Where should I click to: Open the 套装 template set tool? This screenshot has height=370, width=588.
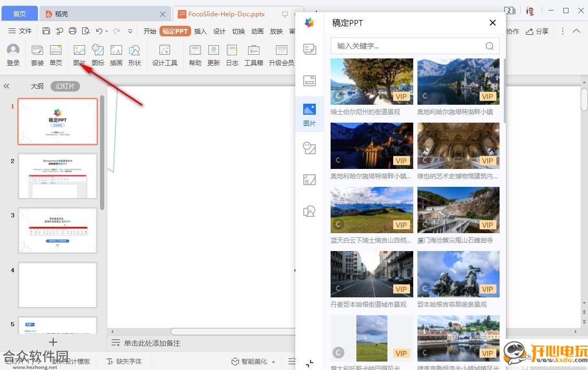coord(37,55)
